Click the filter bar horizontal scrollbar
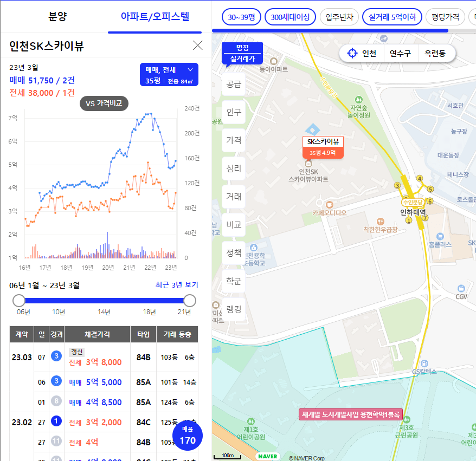Image resolution: width=476 pixels, height=461 pixels. (330, 31)
